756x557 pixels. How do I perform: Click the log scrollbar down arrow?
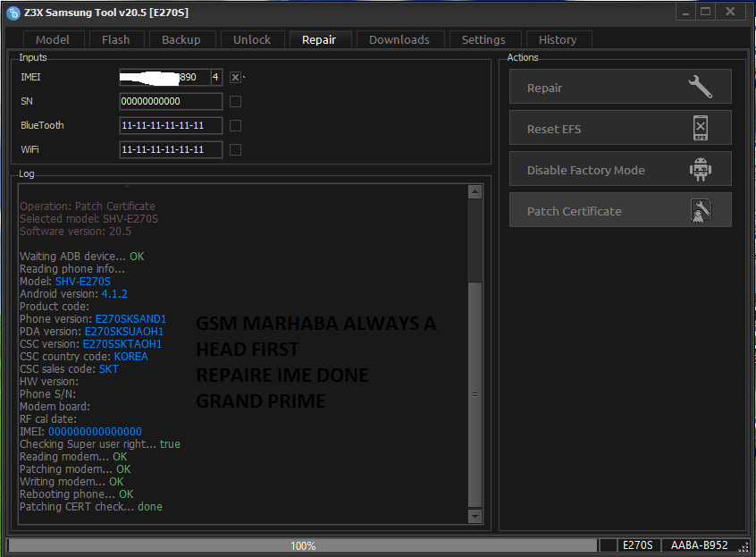click(475, 517)
